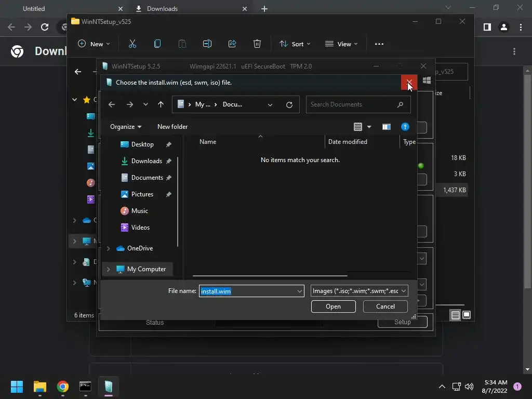This screenshot has height=399, width=532.
Task: Go up one folder level in dialog
Action: pos(161,104)
